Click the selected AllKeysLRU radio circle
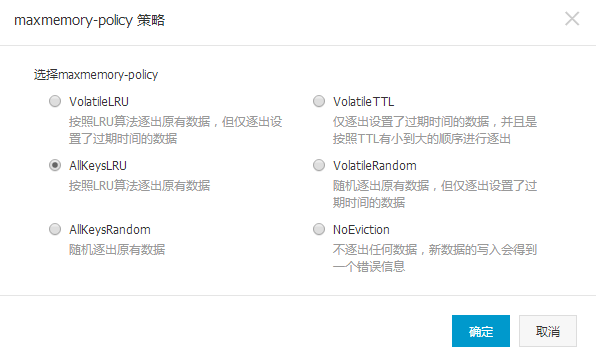The width and height of the screenshot is (596, 363). click(x=55, y=165)
